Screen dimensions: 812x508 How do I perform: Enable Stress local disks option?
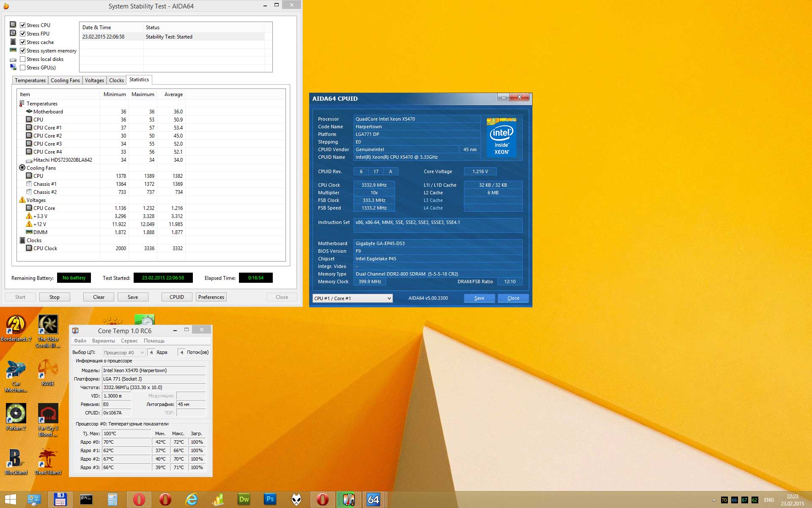[x=23, y=59]
